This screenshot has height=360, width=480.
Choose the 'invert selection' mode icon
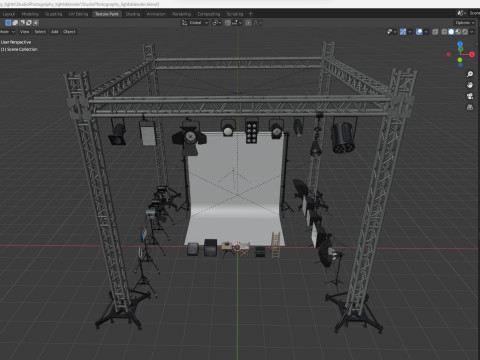tap(29, 23)
